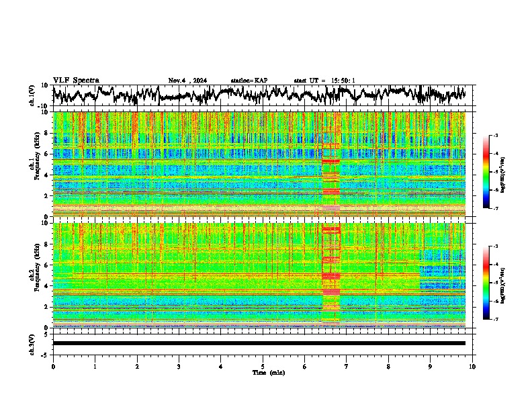Image resolution: width=532 pixels, height=411 pixels.
Task: Click the '6' kHz tick on ch.1 frequency axis
Action: (x=47, y=154)
